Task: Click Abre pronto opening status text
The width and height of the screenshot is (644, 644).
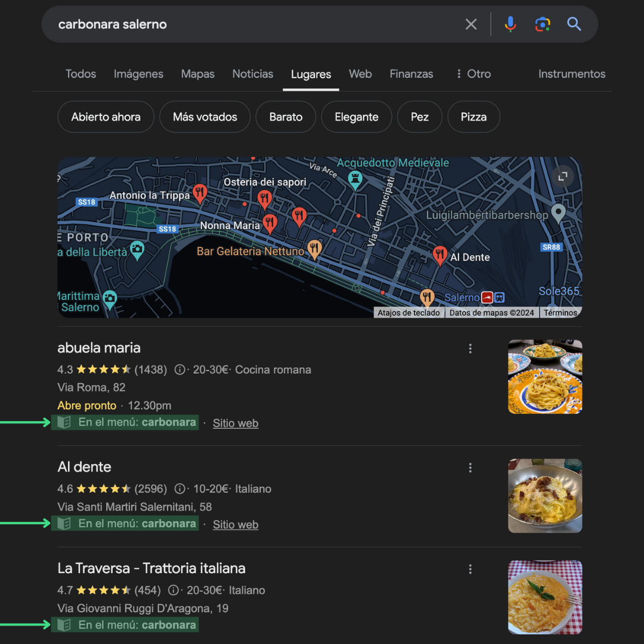Action: click(x=87, y=406)
